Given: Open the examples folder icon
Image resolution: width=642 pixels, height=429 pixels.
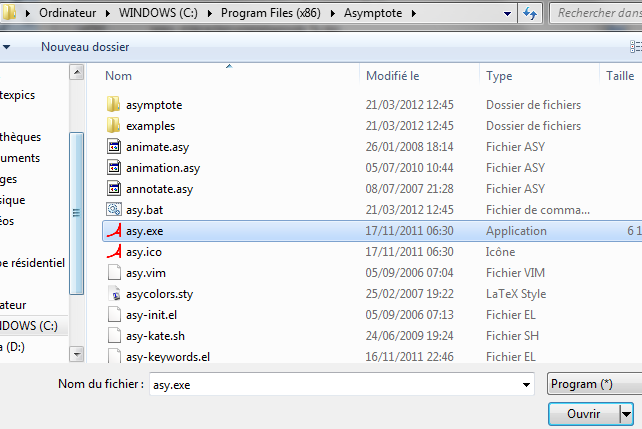Looking at the screenshot, I should (x=113, y=125).
